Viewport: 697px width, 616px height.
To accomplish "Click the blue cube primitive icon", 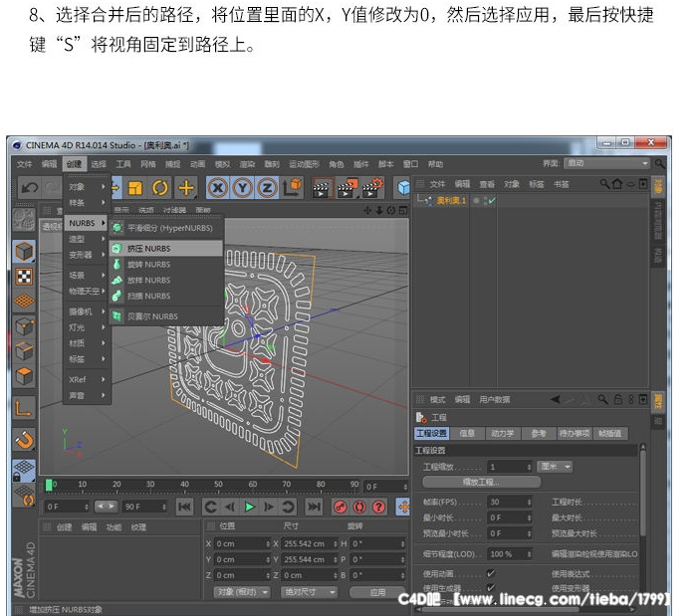I will click(x=403, y=188).
